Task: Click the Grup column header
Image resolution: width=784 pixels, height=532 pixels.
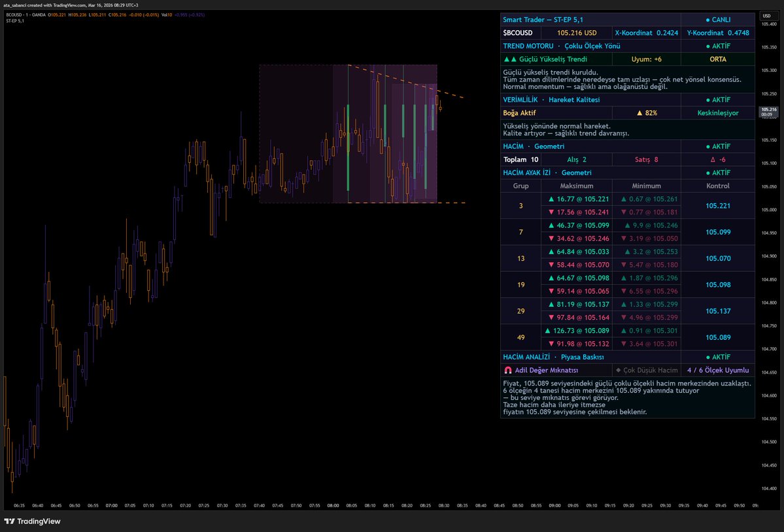Action: coord(520,186)
